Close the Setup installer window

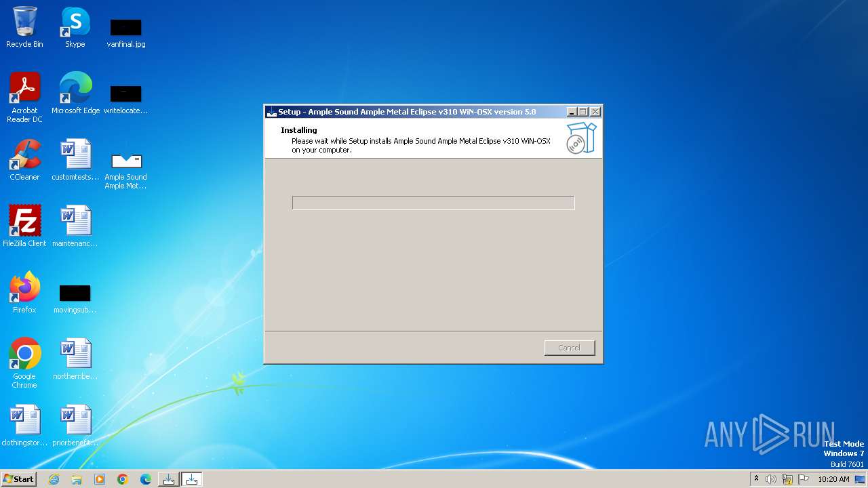pos(595,112)
